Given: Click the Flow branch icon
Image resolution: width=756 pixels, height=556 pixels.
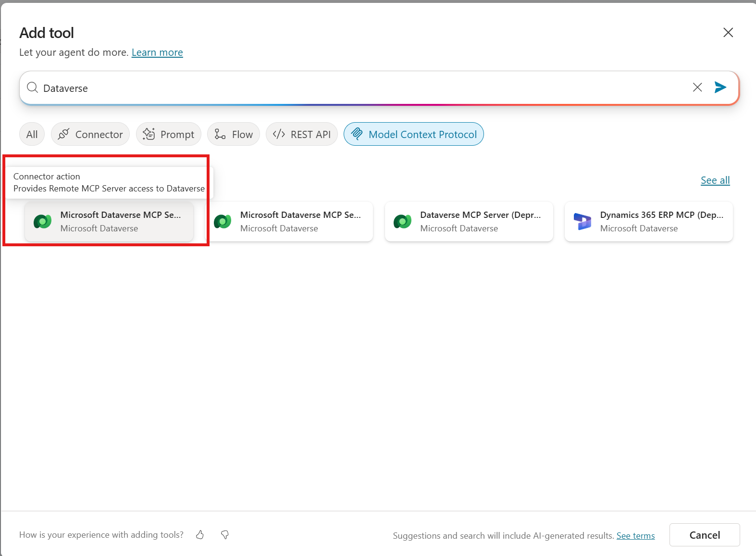Looking at the screenshot, I should [x=220, y=134].
